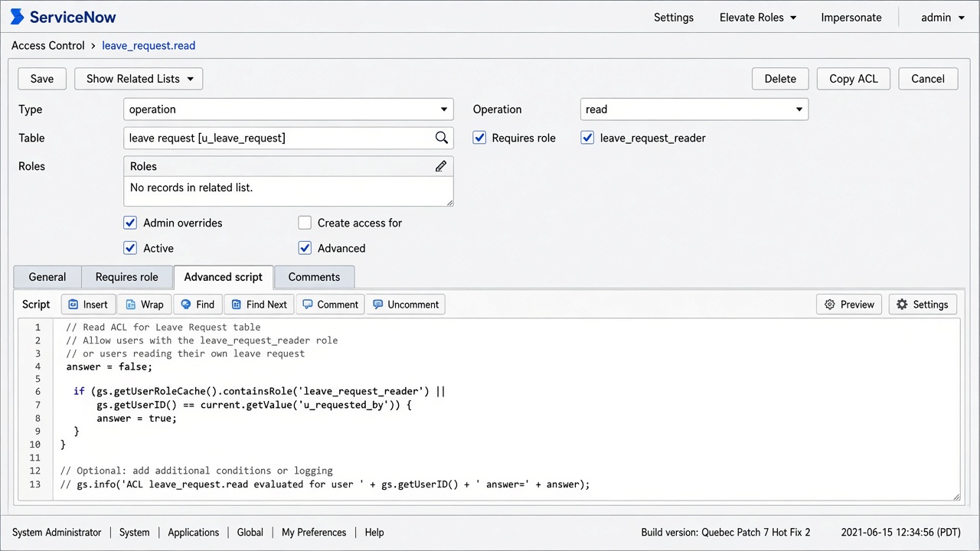This screenshot has width=980, height=551.
Task: Open Settings in the top header
Action: click(674, 18)
